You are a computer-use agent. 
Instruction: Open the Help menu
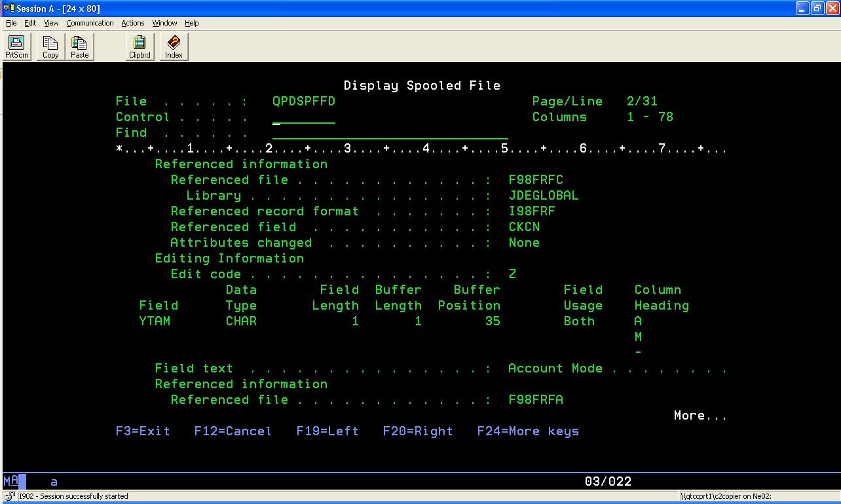pyautogui.click(x=191, y=23)
